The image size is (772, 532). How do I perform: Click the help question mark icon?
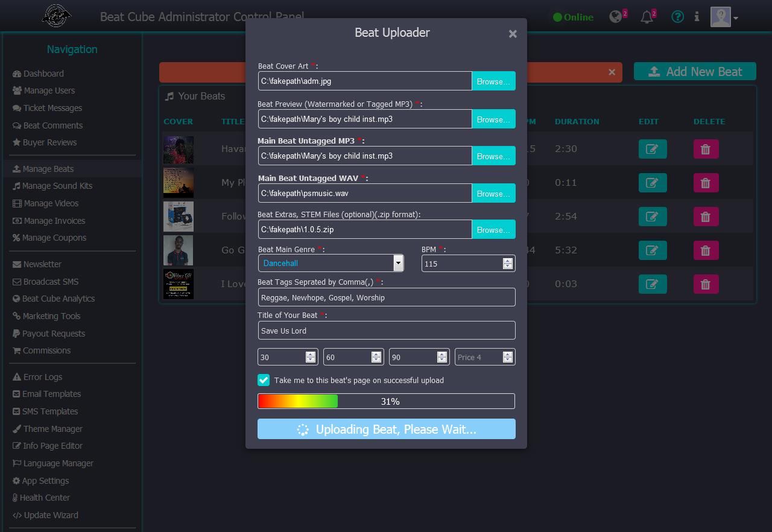677,17
